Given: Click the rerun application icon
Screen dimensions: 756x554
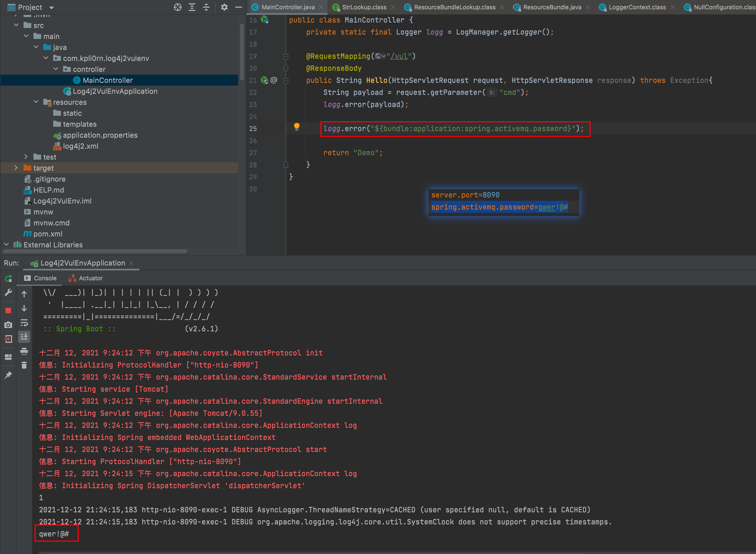Looking at the screenshot, I should [x=9, y=278].
